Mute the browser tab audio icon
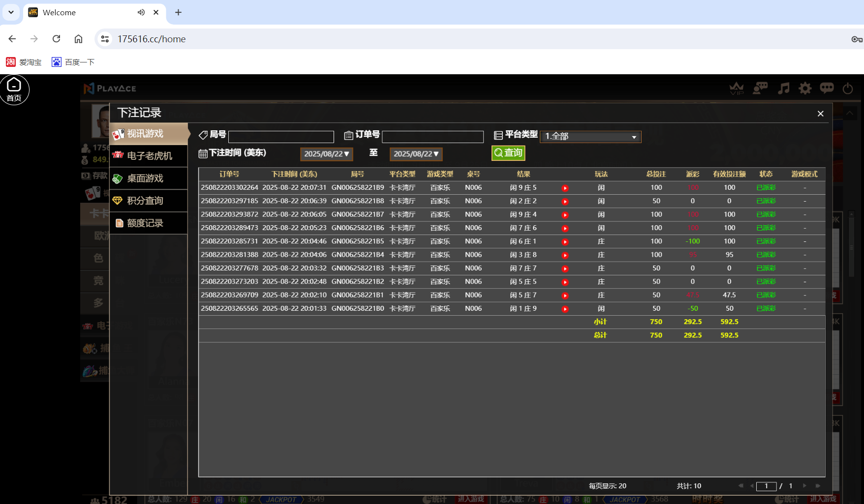 tap(141, 12)
